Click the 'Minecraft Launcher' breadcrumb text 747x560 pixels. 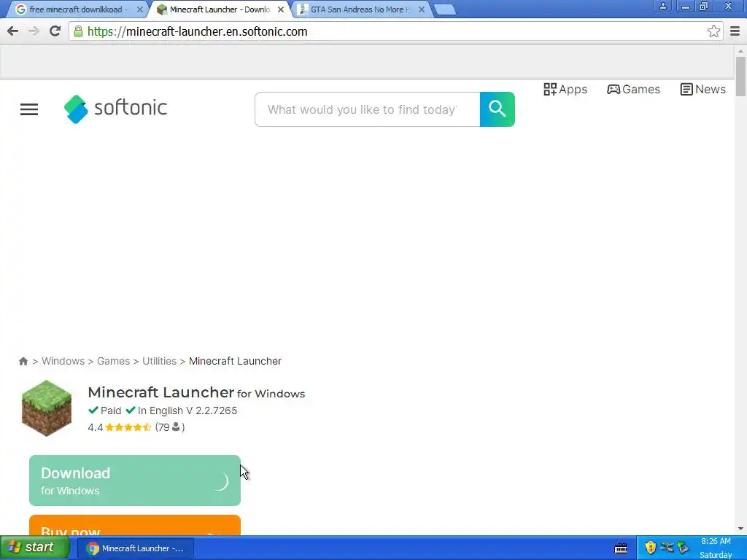click(x=235, y=361)
